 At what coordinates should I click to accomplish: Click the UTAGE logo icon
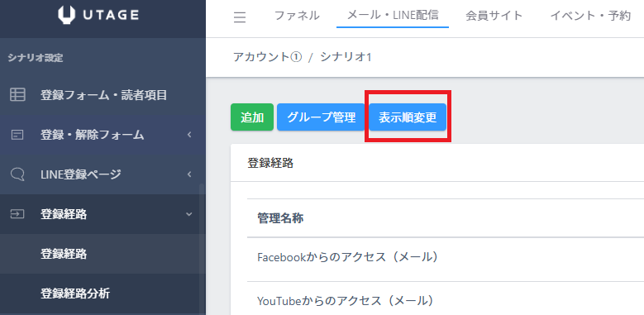point(66,15)
